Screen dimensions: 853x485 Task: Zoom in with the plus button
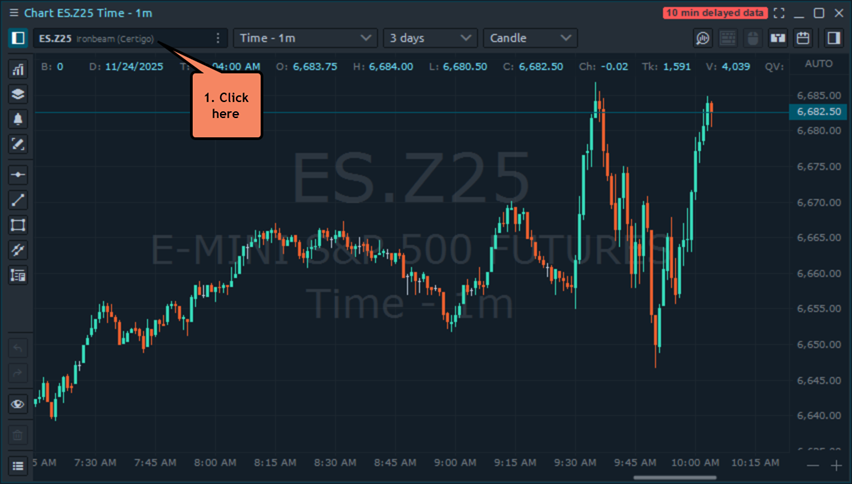click(836, 466)
